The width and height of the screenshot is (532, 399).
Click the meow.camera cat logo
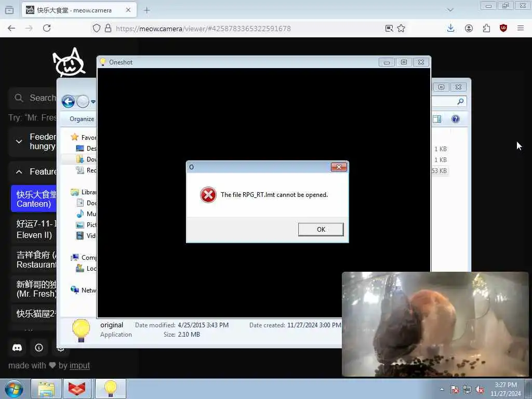pyautogui.click(x=69, y=62)
